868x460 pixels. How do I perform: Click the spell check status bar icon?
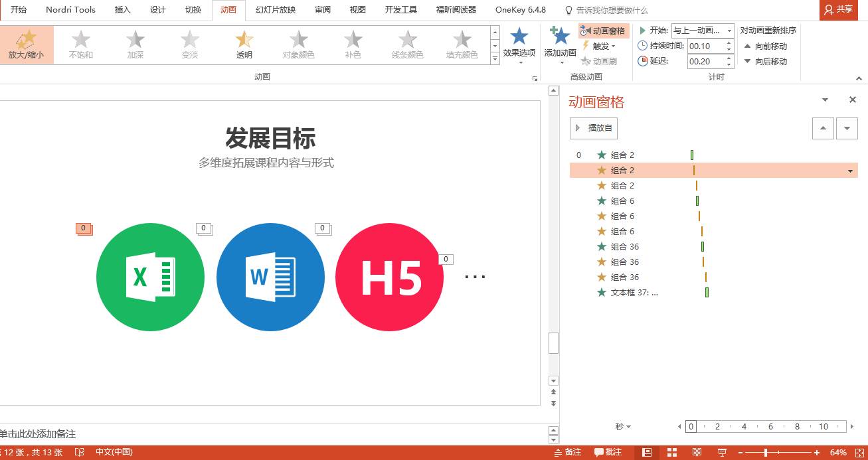80,452
